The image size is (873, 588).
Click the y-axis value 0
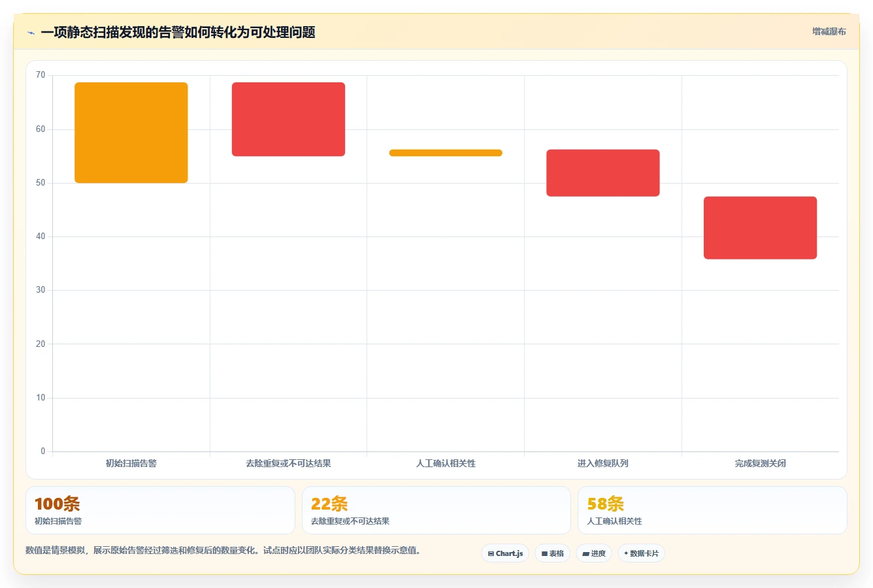(x=43, y=451)
